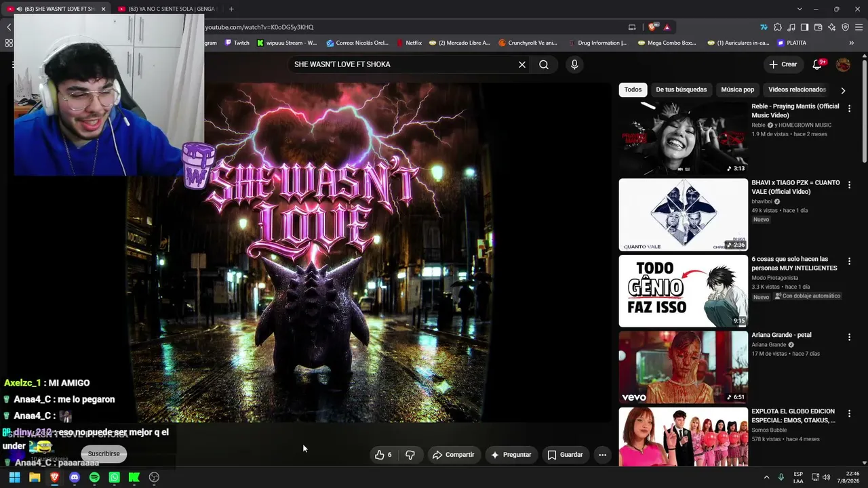Screen dimensions: 868x488
Task: Open the ESP LAA language switcher
Action: tap(798, 477)
